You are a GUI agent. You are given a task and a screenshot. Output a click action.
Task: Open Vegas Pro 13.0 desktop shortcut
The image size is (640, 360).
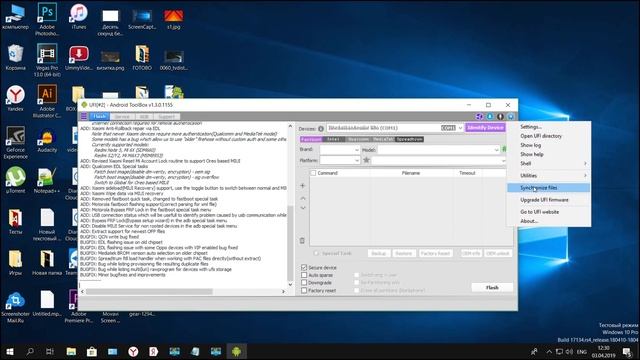pyautogui.click(x=47, y=60)
